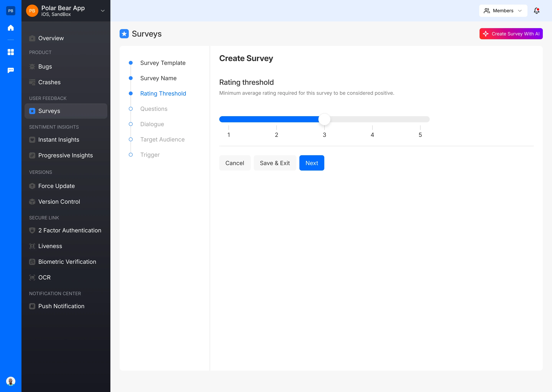Open Biometric Verification page
Image resolution: width=552 pixels, height=392 pixels.
[67, 262]
